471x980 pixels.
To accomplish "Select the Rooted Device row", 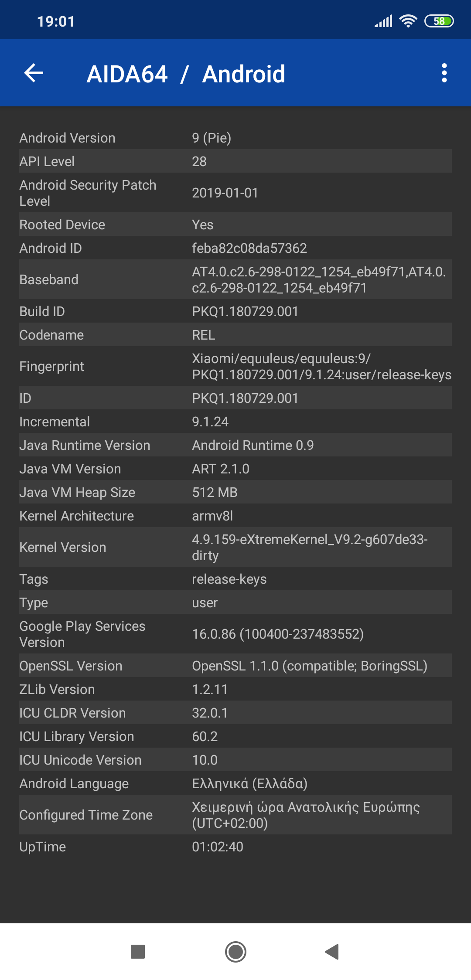I will pyautogui.click(x=235, y=225).
